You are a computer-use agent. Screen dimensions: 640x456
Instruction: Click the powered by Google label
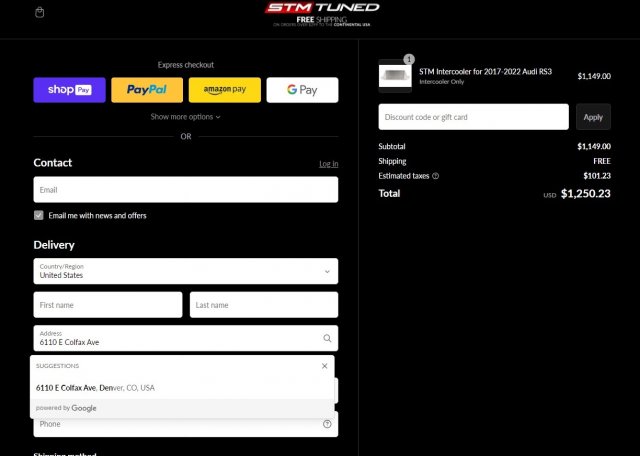click(66, 408)
